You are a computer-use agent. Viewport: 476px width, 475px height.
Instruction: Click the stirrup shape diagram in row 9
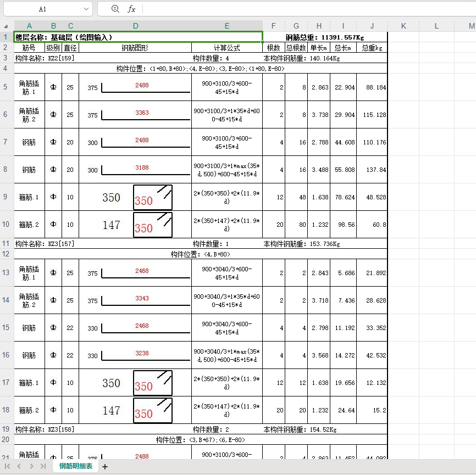(153, 197)
